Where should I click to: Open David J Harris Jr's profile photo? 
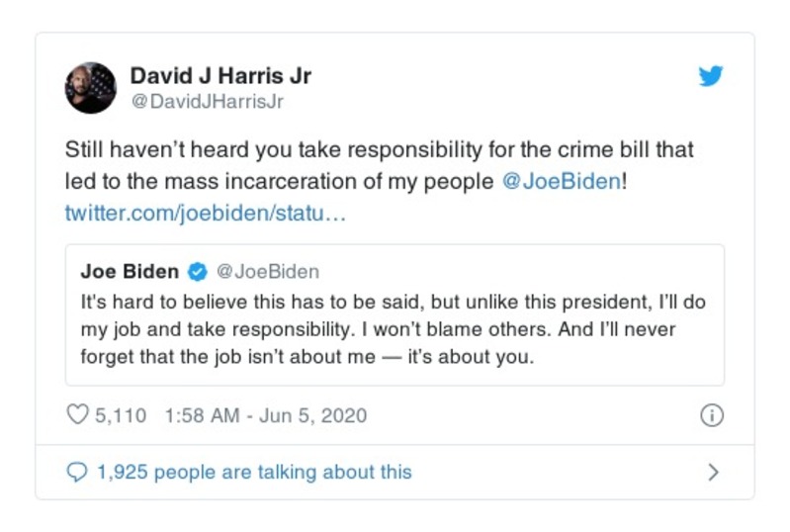click(91, 87)
